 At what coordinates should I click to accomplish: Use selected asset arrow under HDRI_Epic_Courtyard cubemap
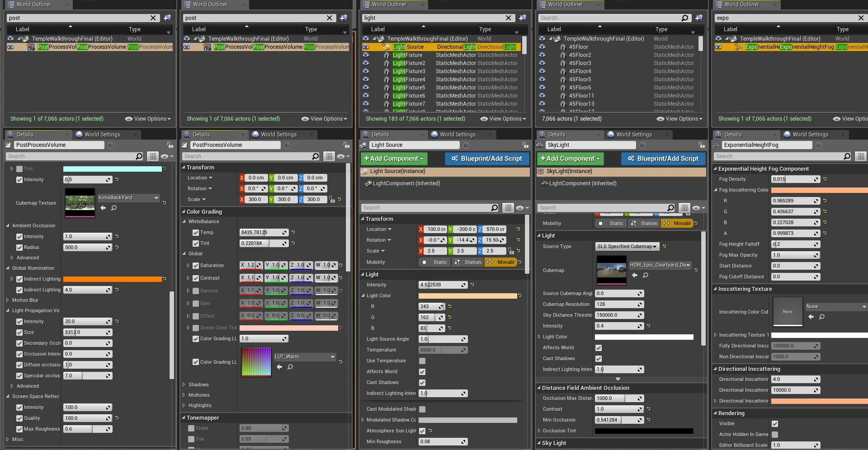tap(635, 275)
